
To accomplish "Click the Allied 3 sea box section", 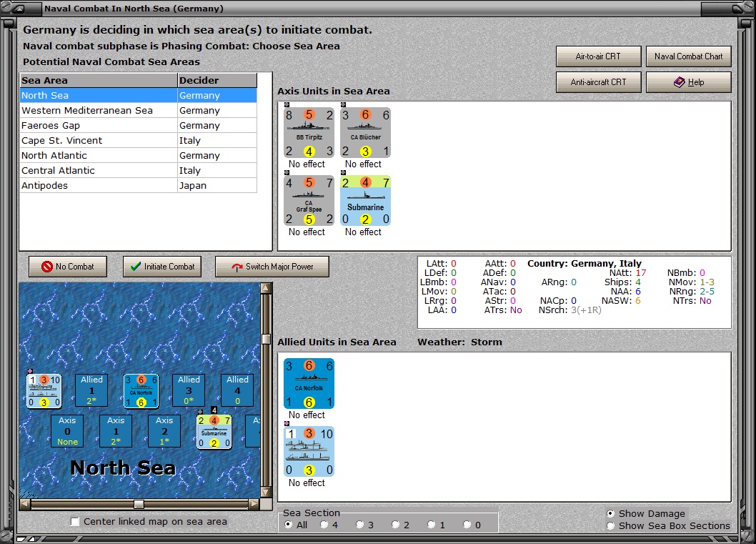I will pyautogui.click(x=189, y=390).
